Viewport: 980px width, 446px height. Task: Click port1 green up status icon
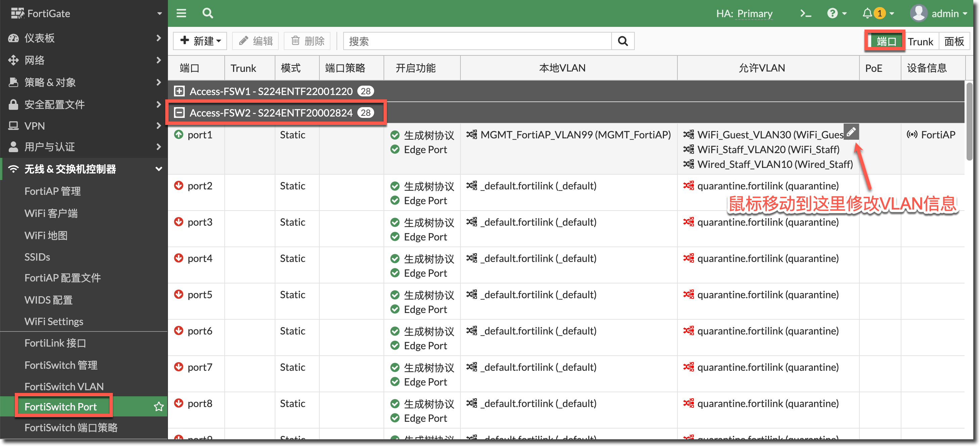pos(178,134)
